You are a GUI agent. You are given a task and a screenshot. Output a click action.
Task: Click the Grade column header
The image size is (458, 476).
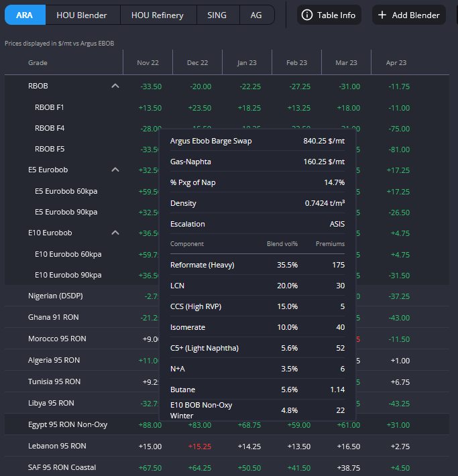coord(38,62)
